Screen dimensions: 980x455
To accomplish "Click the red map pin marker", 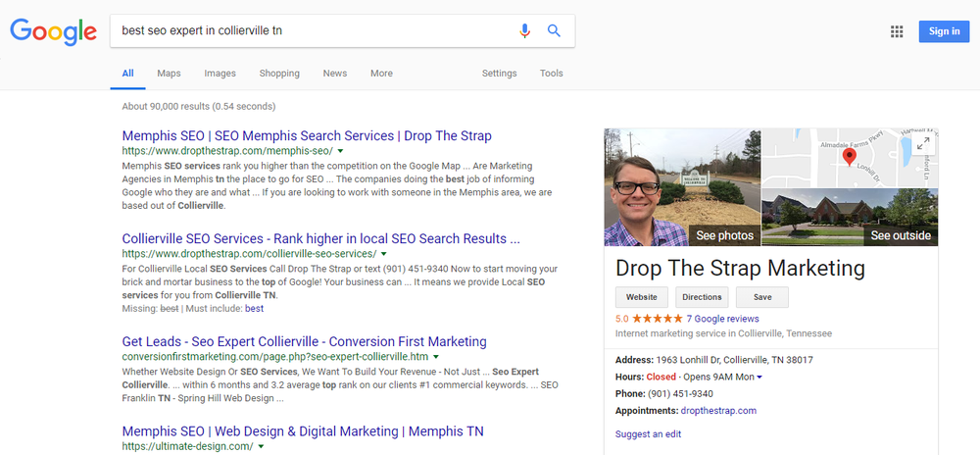I will click(x=849, y=156).
